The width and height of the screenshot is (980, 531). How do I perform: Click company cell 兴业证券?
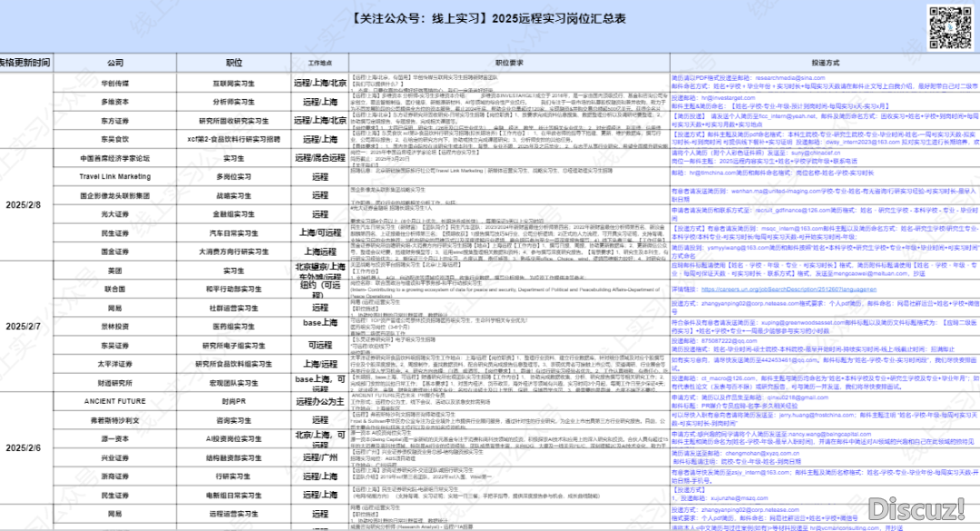click(115, 457)
